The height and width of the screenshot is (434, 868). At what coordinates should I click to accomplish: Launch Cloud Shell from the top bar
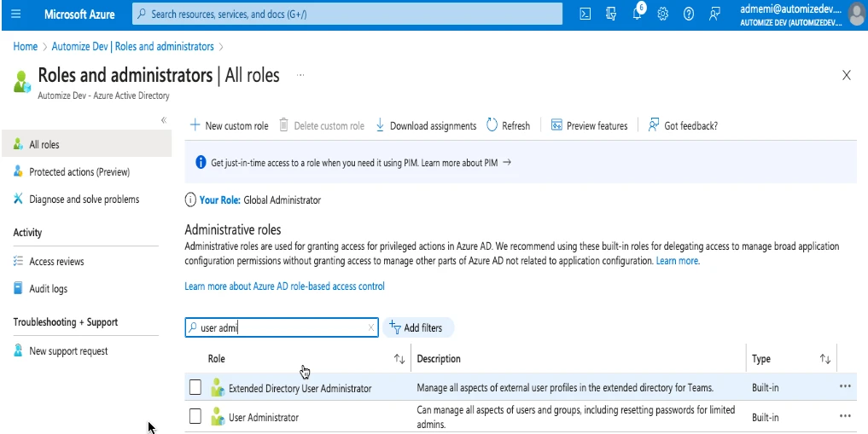[x=585, y=14]
